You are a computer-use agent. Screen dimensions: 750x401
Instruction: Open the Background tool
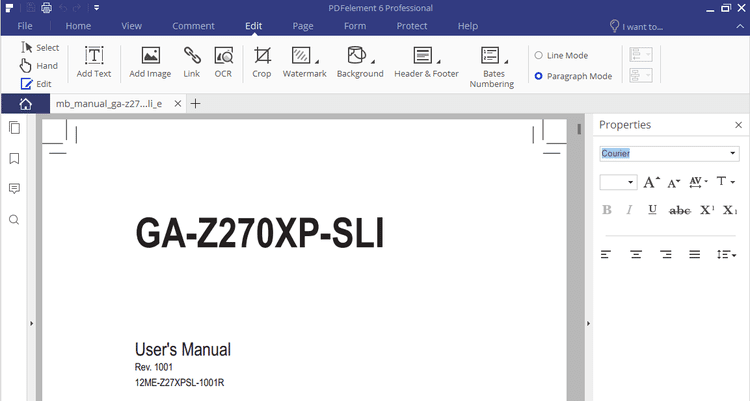point(360,62)
